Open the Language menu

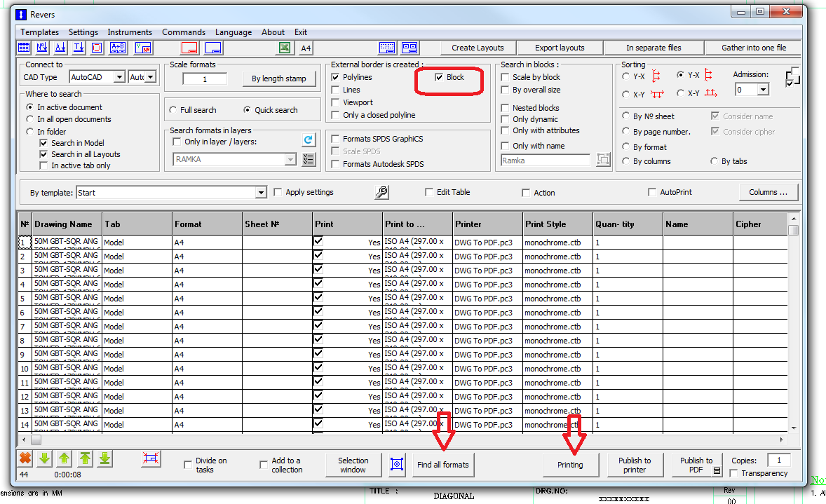[x=233, y=32]
